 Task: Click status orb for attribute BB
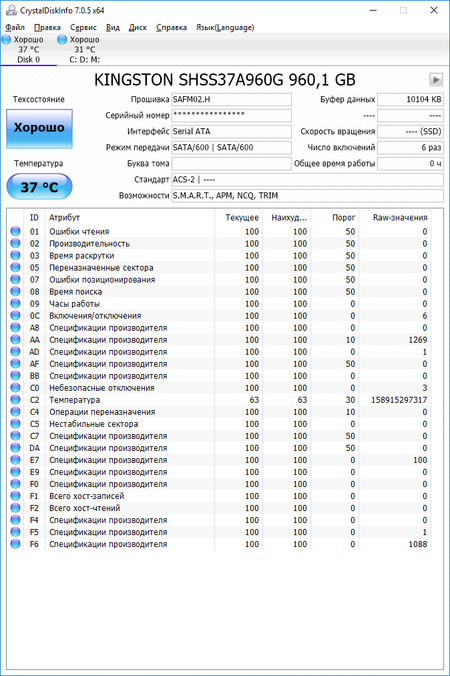pyautogui.click(x=16, y=376)
